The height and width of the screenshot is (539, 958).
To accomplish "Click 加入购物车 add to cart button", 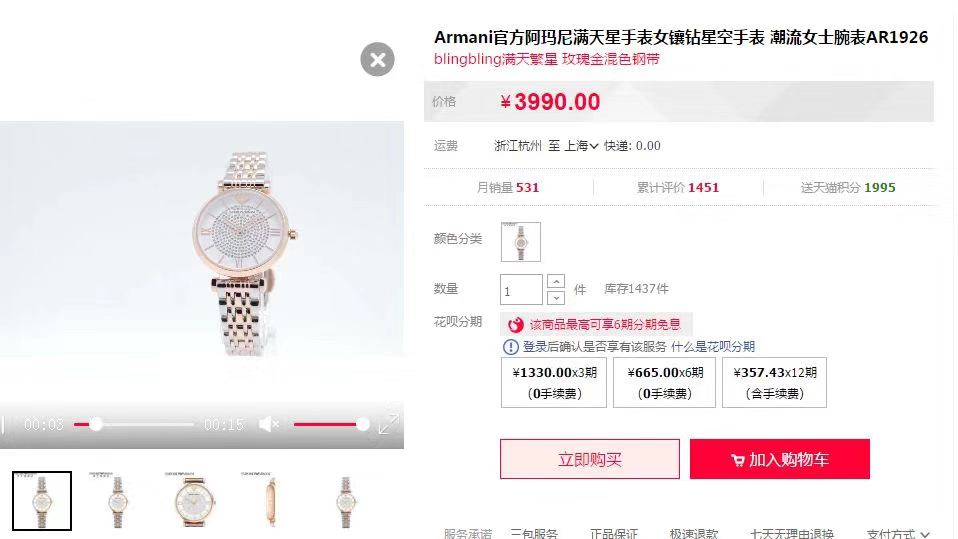I will [x=780, y=459].
